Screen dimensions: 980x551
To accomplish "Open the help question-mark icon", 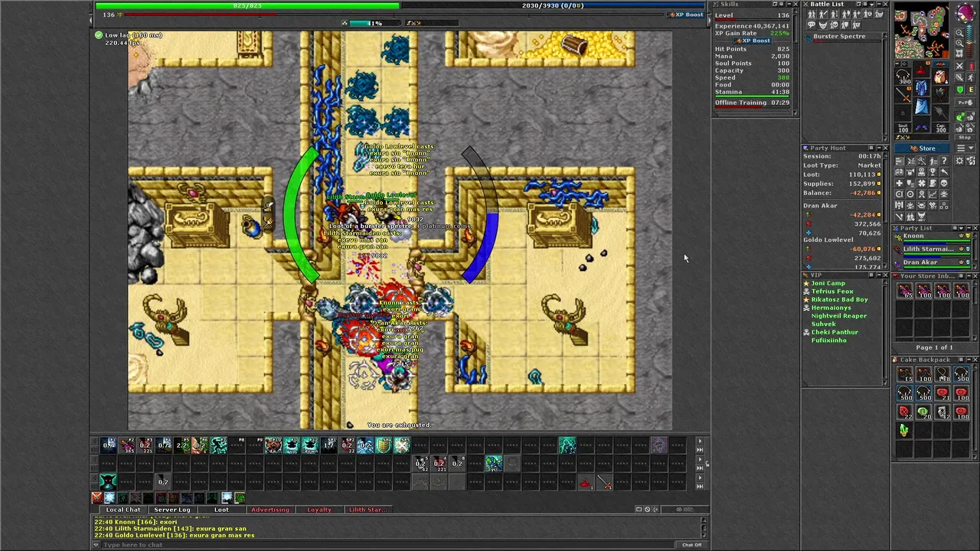I will tap(944, 161).
